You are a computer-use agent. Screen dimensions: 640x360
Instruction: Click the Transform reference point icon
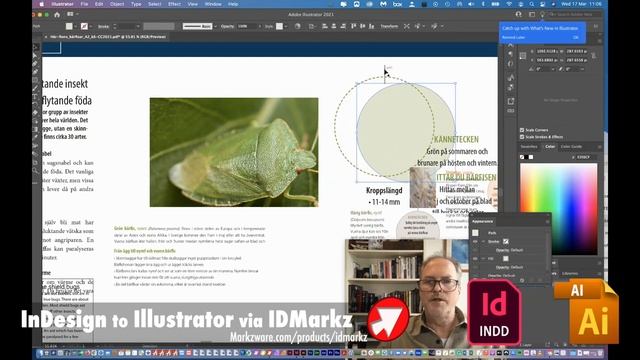[x=523, y=56]
